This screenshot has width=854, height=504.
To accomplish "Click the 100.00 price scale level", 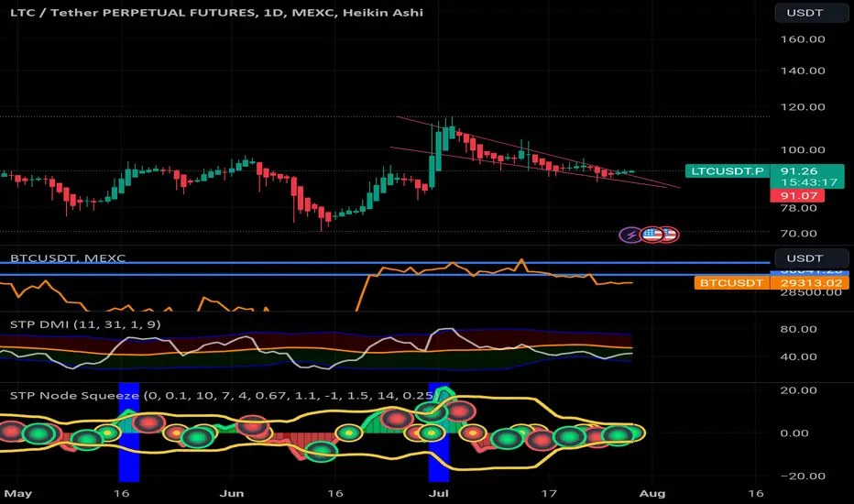I will [803, 150].
